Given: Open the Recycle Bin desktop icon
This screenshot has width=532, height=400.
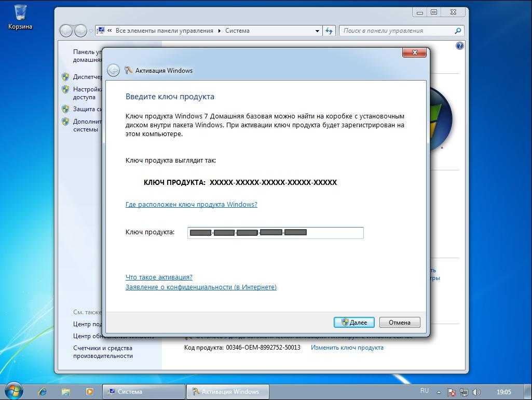Looking at the screenshot, I should pos(20,17).
